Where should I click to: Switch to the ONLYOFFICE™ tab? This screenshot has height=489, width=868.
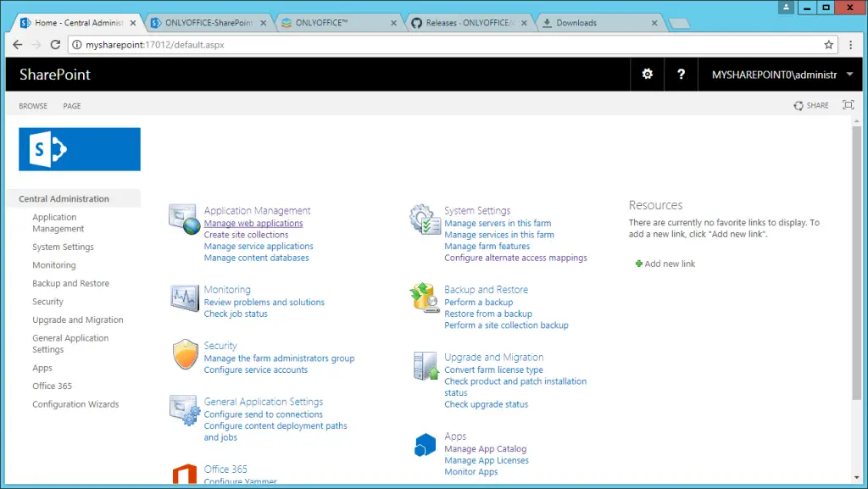pos(339,23)
